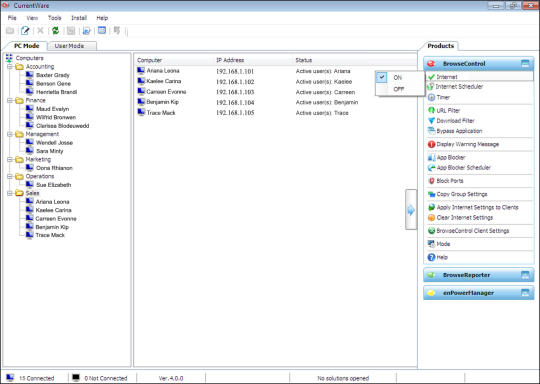Click the green refresh toolbar icon
The image size is (540, 384).
55,31
